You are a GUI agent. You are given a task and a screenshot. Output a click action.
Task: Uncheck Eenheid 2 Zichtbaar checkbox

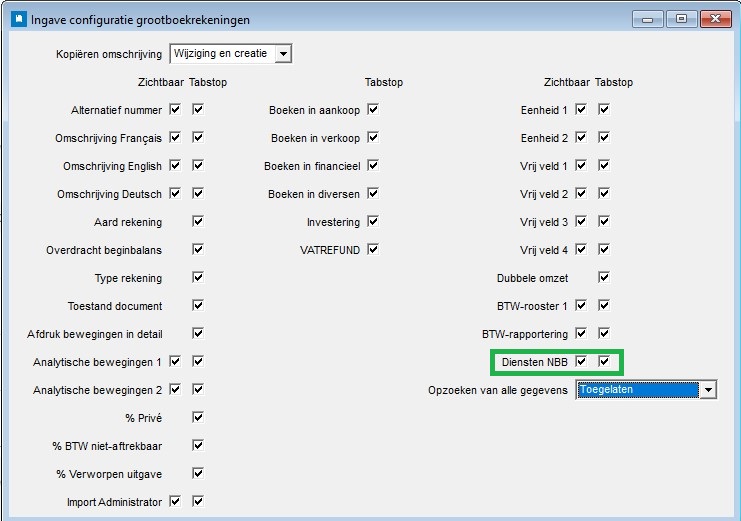point(581,138)
